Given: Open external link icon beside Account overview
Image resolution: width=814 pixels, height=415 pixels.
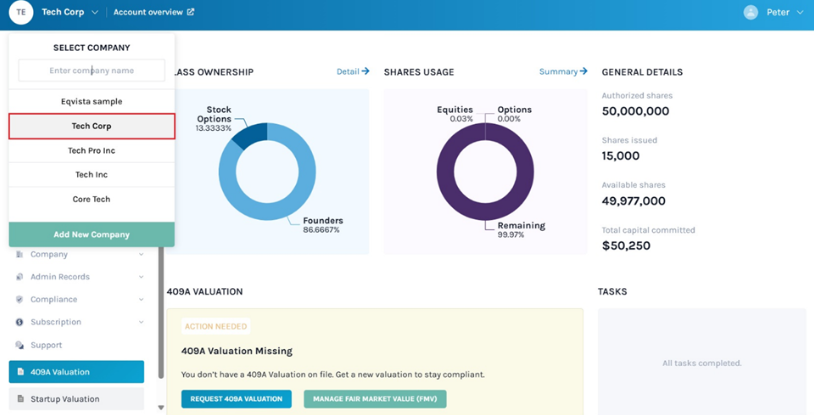Looking at the screenshot, I should 191,12.
